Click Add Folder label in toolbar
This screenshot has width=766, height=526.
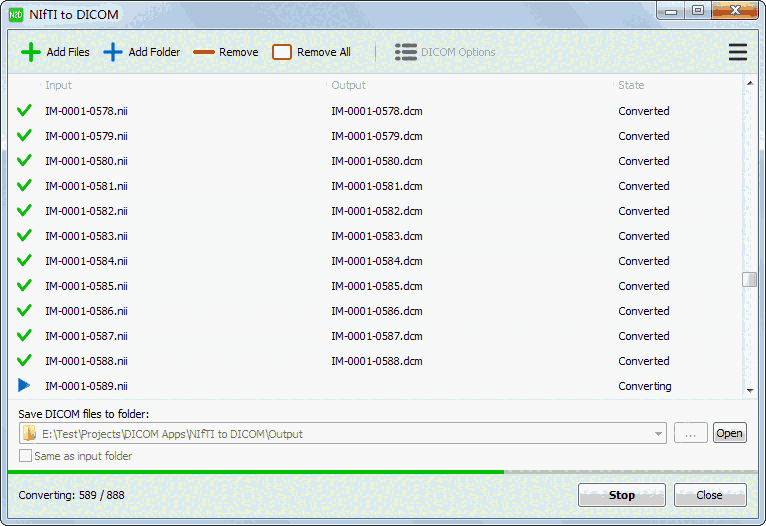click(x=154, y=52)
